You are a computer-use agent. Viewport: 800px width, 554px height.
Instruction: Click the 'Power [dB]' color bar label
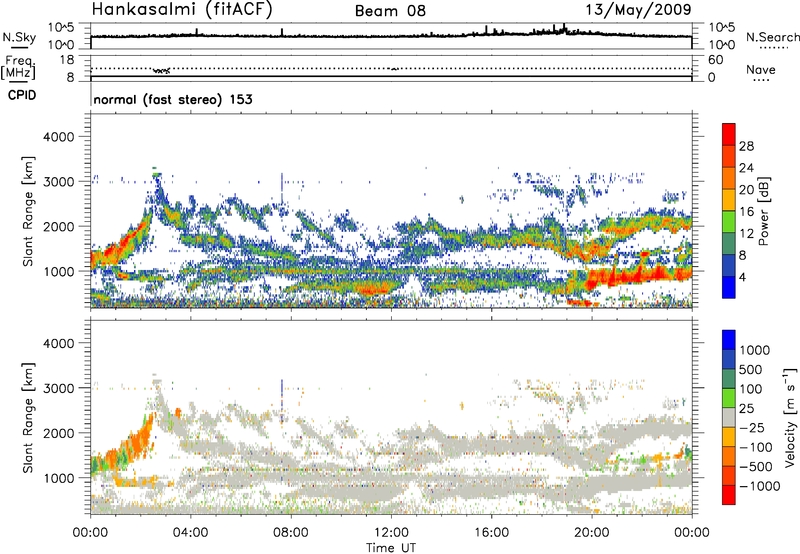pyautogui.click(x=763, y=211)
